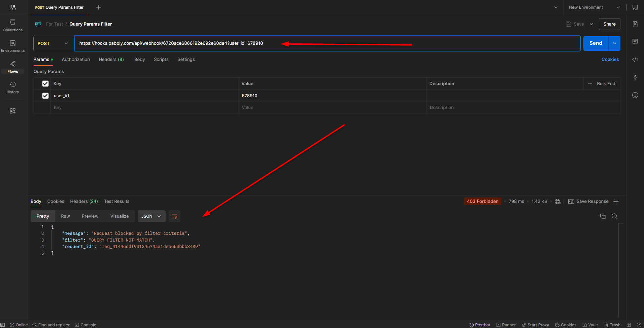Open the Console from status bar
The image size is (644, 328).
click(86, 325)
